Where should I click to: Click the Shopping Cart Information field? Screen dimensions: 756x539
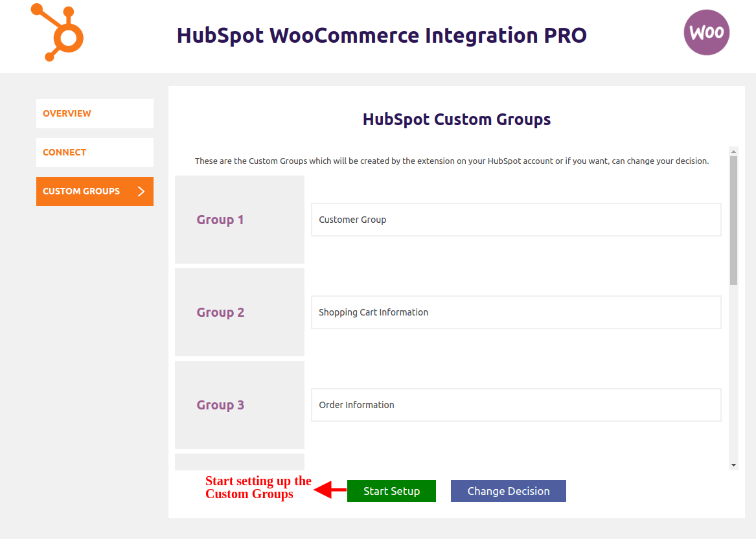click(x=516, y=312)
